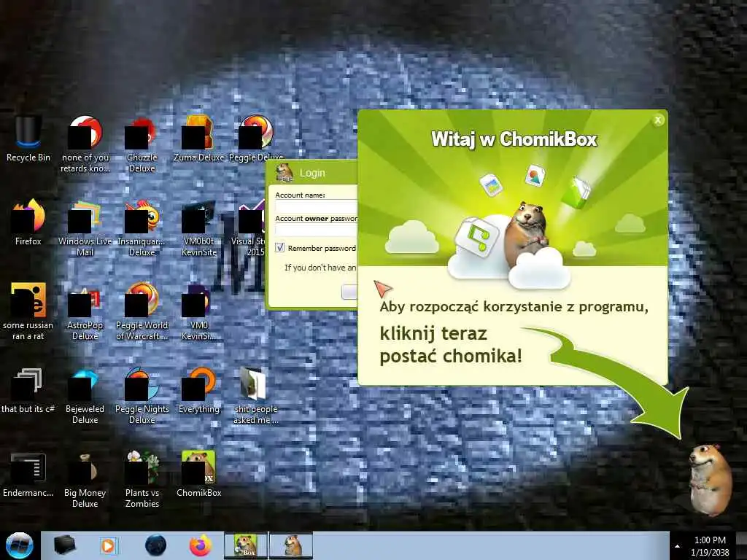Click the partially visible Login window button
The height and width of the screenshot is (560, 747).
pyautogui.click(x=349, y=292)
